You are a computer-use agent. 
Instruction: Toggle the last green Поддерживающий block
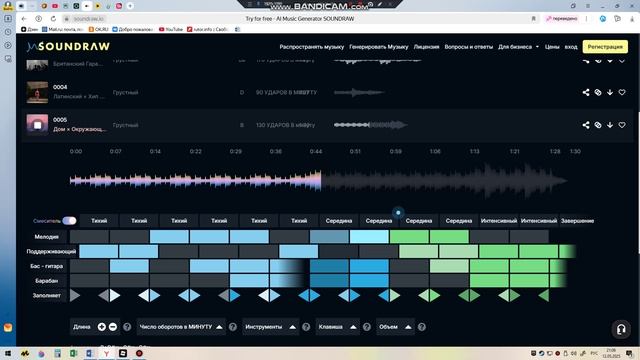567,251
